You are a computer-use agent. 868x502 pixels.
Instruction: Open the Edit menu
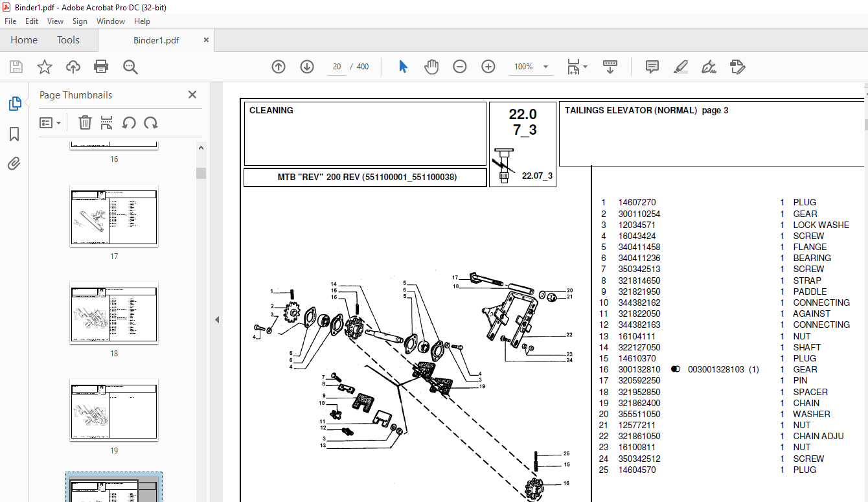32,21
